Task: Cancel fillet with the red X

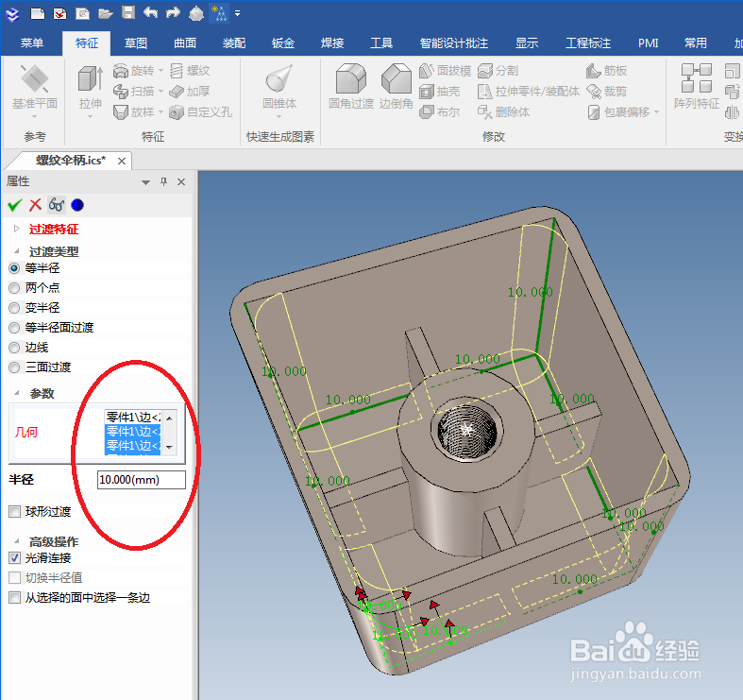Action: pos(36,205)
